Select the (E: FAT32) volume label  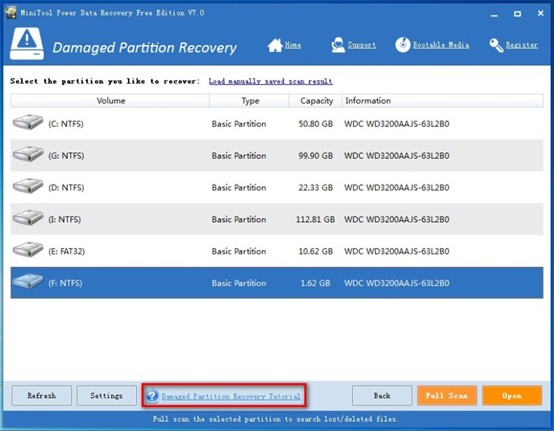point(66,251)
